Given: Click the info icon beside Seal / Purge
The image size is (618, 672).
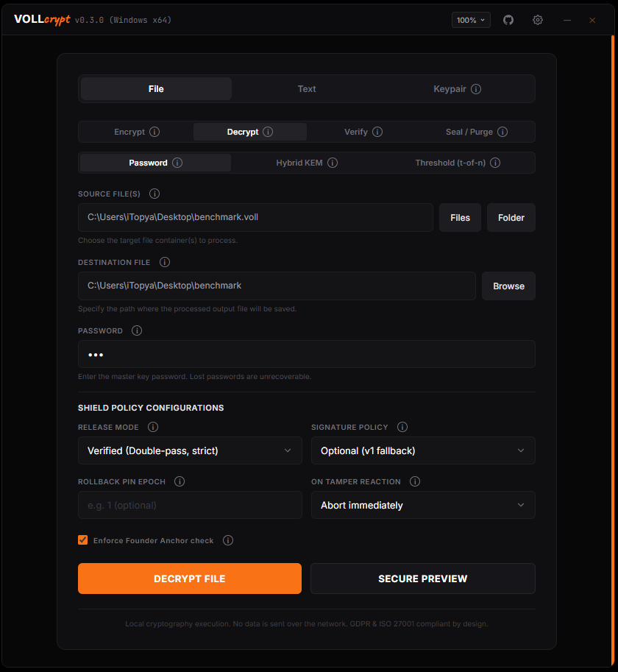Looking at the screenshot, I should point(502,132).
